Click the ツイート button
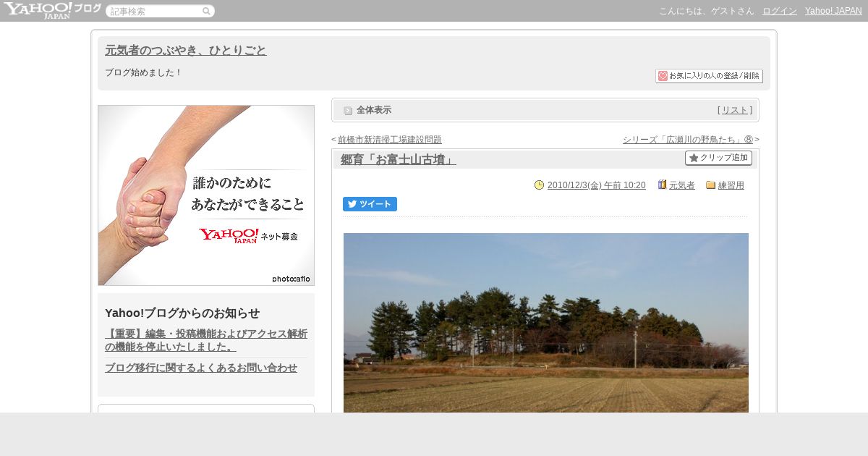 tap(370, 204)
